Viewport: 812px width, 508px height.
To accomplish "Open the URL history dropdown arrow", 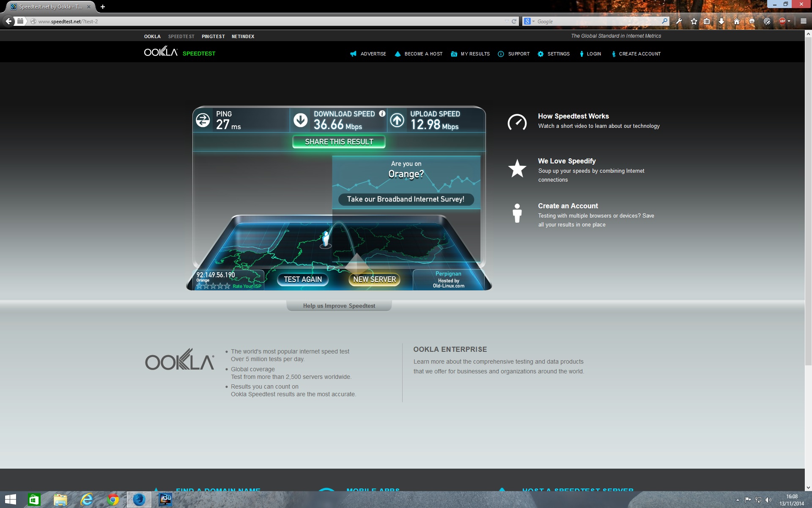I will [x=507, y=21].
